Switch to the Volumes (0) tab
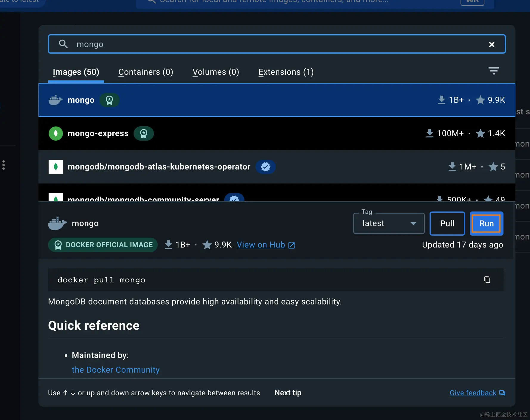 [x=216, y=72]
